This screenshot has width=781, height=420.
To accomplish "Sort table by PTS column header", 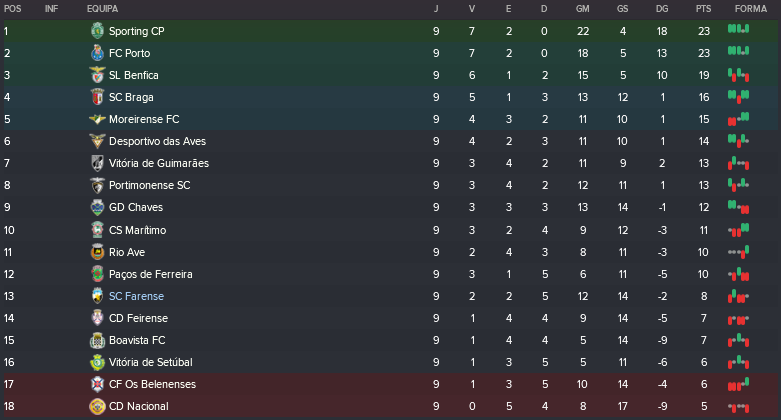I will point(703,8).
